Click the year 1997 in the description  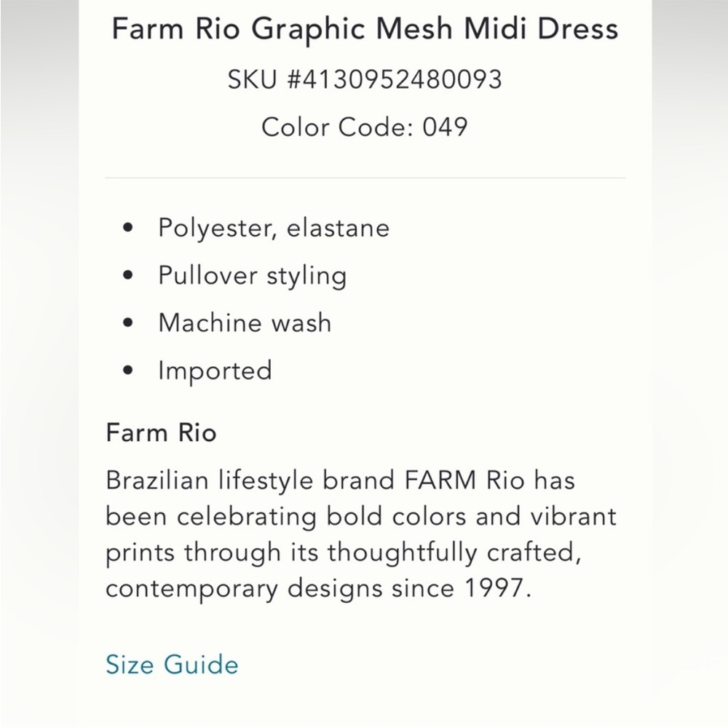pyautogui.click(x=494, y=587)
